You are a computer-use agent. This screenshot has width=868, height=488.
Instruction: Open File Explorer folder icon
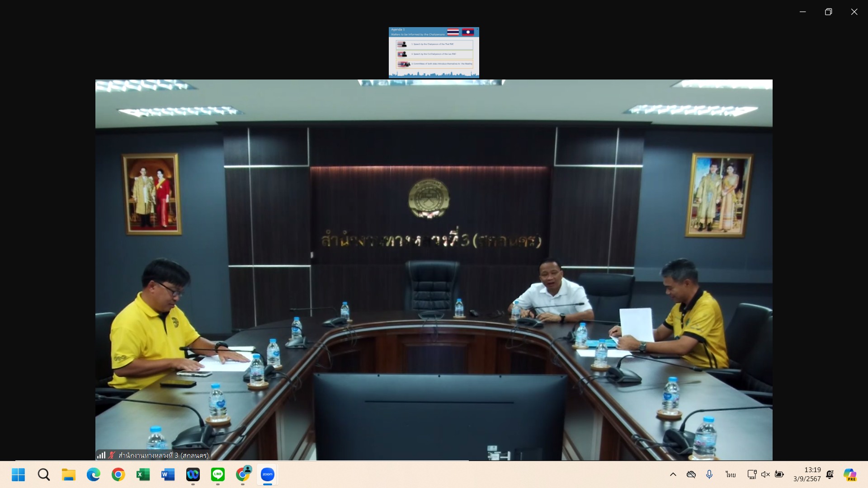[69, 474]
